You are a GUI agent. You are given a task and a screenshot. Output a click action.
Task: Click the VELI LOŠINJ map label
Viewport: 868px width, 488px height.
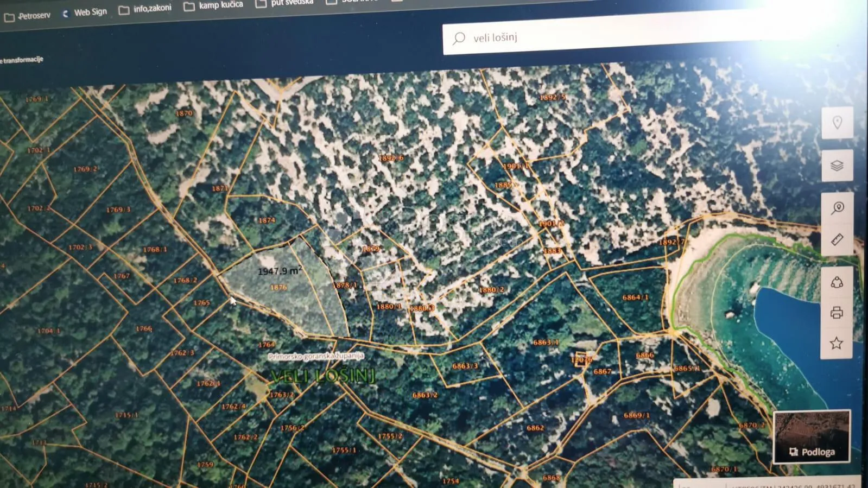click(x=323, y=376)
